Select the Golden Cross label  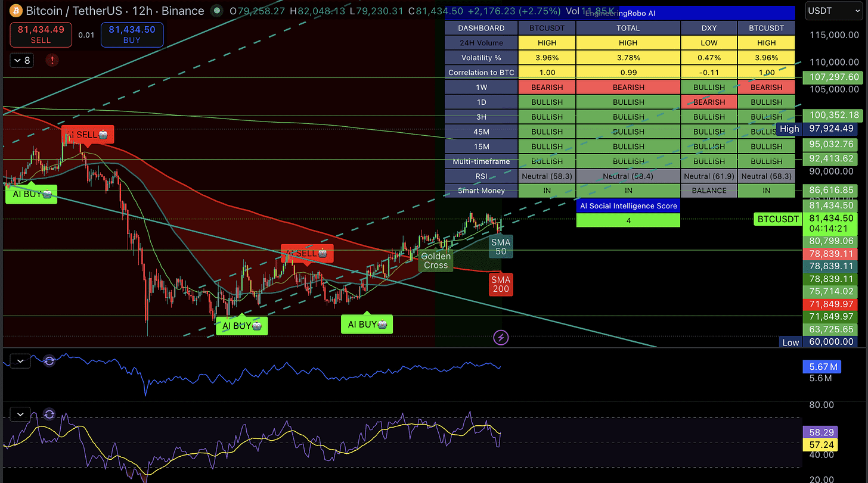coord(436,261)
